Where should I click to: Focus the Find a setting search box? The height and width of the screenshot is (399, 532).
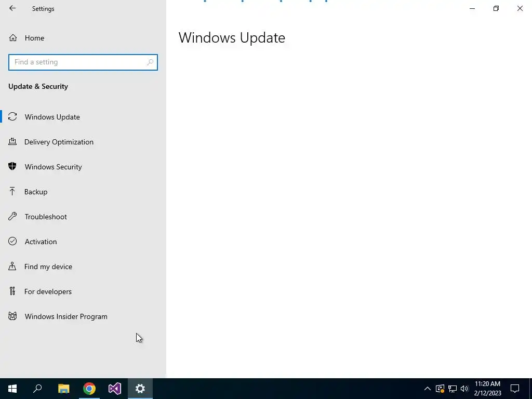tap(83, 62)
